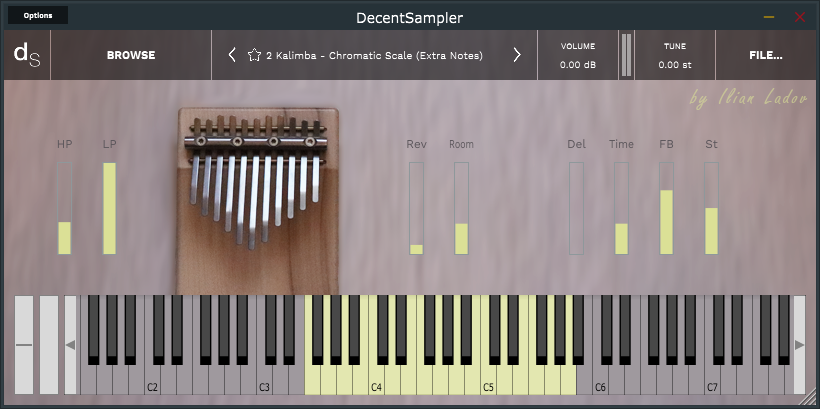
Task: Click the Time label text
Action: (621, 144)
